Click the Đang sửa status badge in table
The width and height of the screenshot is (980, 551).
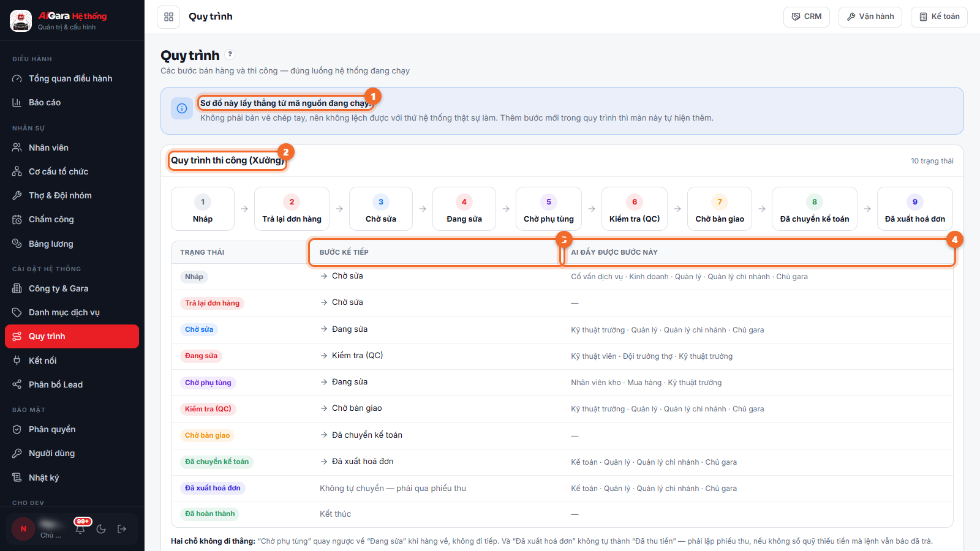click(202, 356)
